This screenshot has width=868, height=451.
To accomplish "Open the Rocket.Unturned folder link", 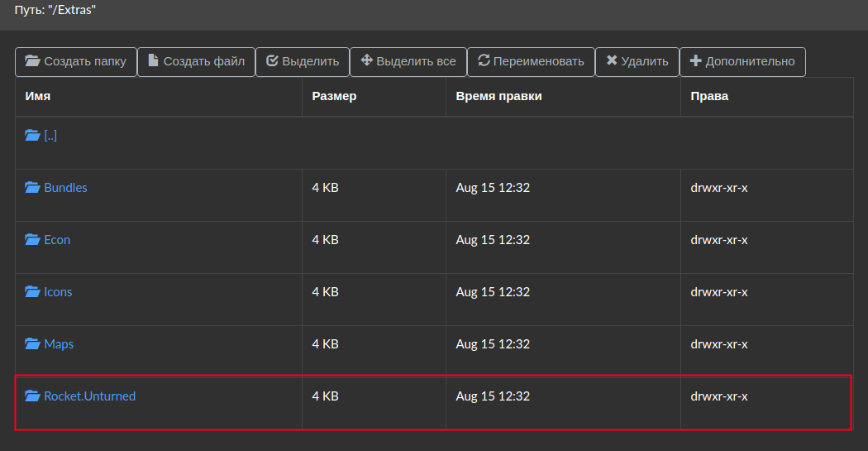I will point(89,396).
